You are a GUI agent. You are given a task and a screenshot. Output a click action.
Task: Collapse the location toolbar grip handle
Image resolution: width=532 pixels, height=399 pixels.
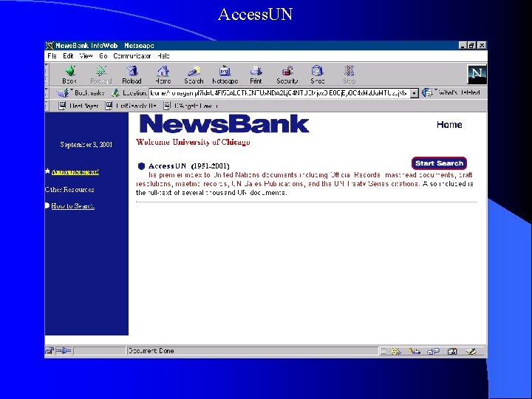point(47,93)
